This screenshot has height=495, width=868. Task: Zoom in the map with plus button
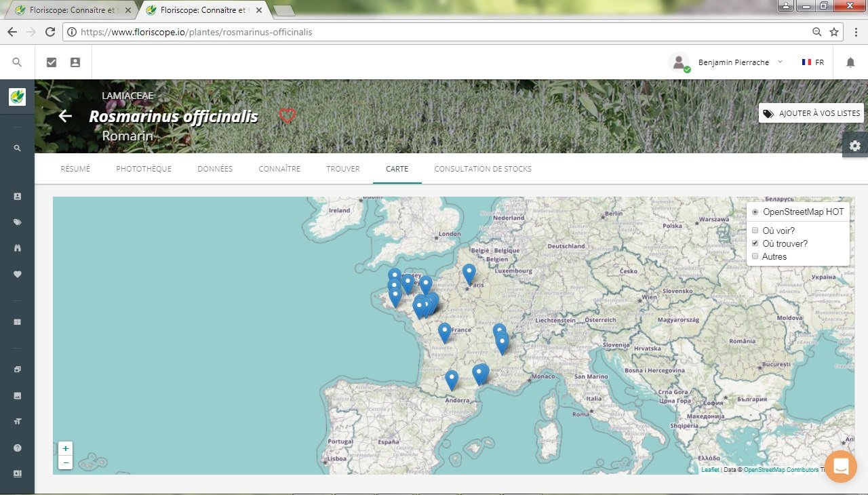click(65, 448)
